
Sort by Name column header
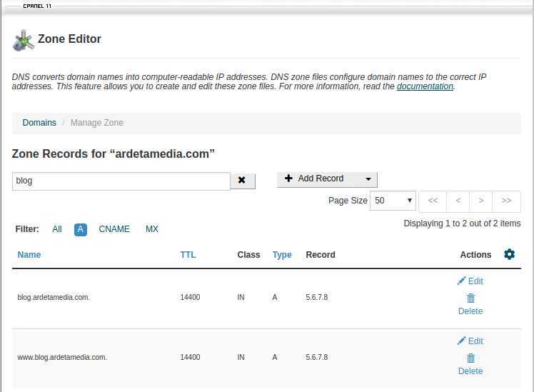point(29,255)
